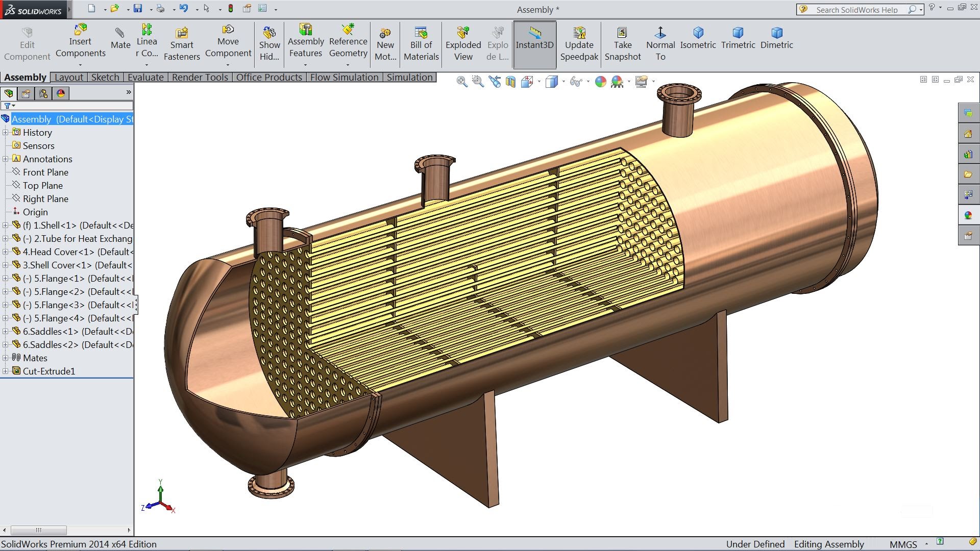980x551 pixels.
Task: Select the Mate tool
Action: click(120, 39)
